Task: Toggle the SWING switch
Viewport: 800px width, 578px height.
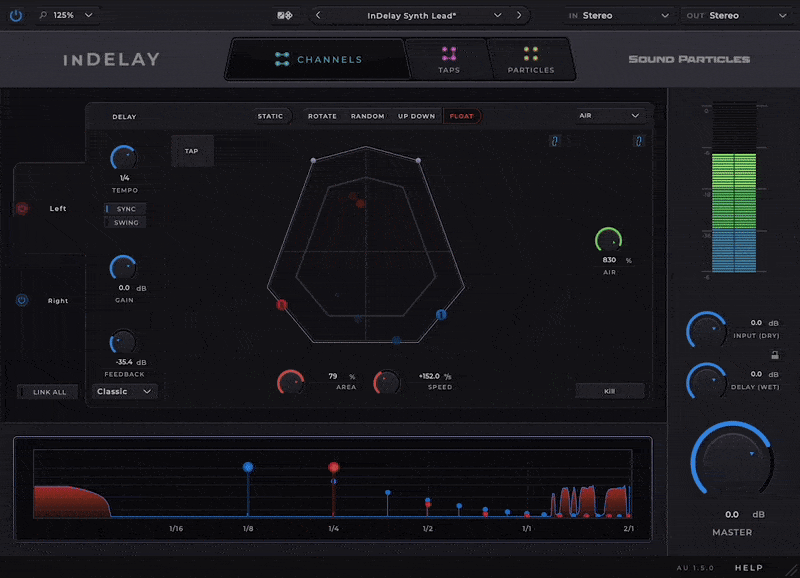Action: [125, 222]
